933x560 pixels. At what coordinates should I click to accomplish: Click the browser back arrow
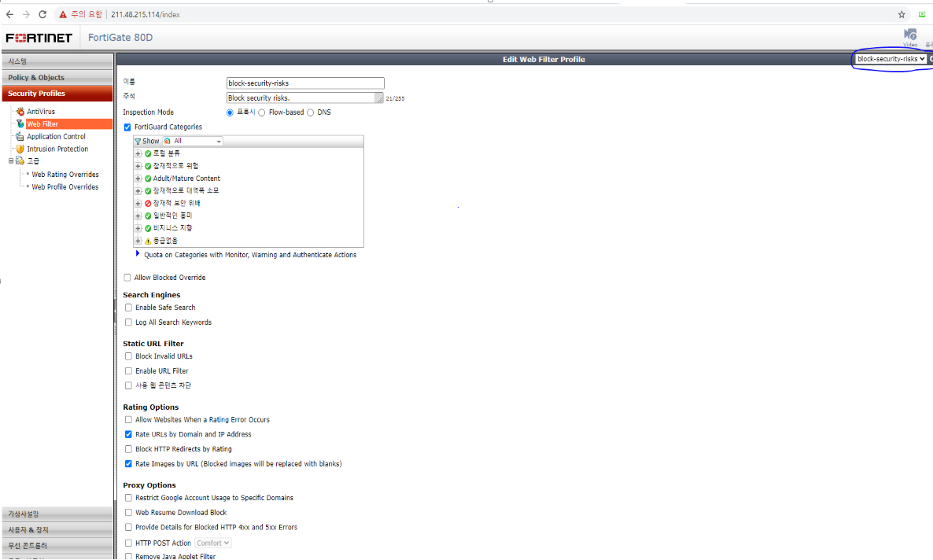click(9, 14)
